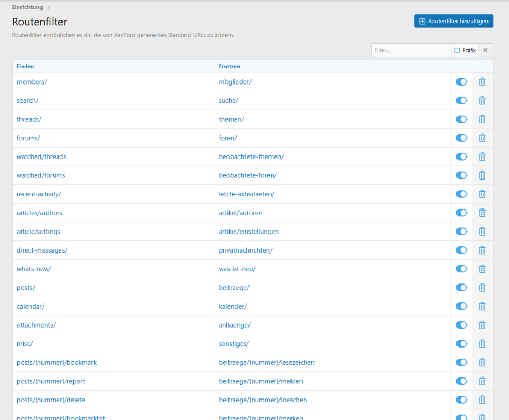
Task: Disable the recent-activity/ filter toggle
Action: [x=461, y=194]
